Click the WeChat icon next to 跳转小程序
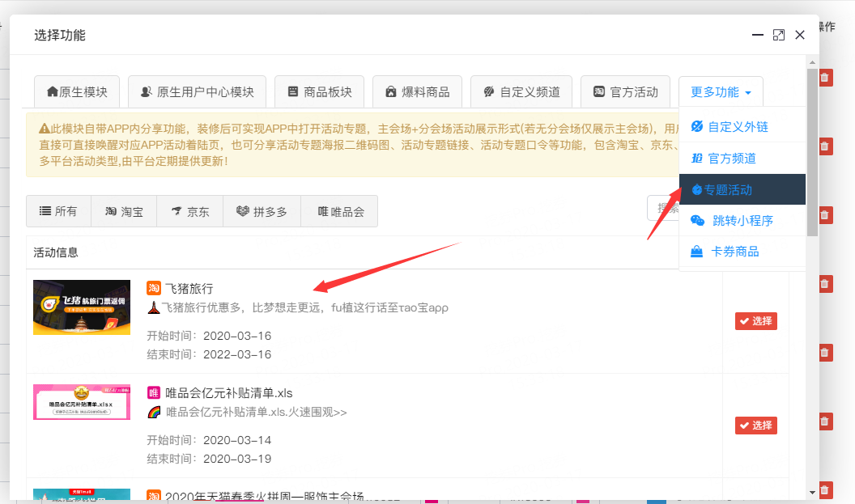The image size is (855, 504). (697, 220)
